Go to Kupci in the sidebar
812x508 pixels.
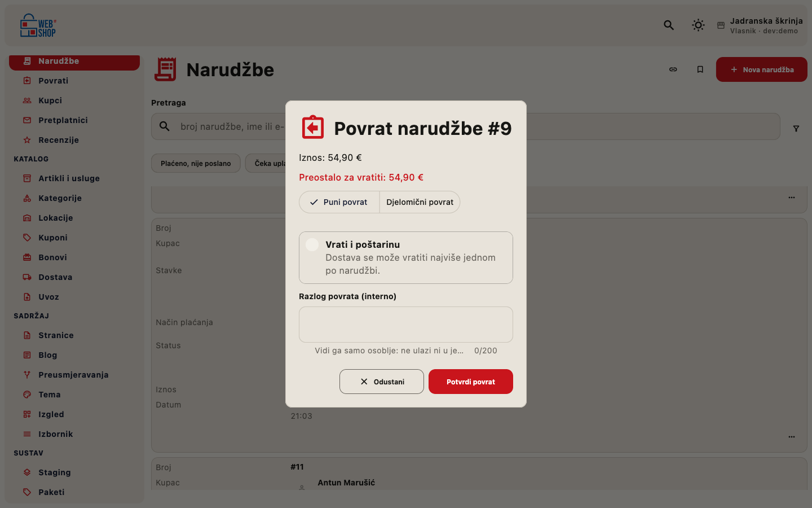[74, 100]
